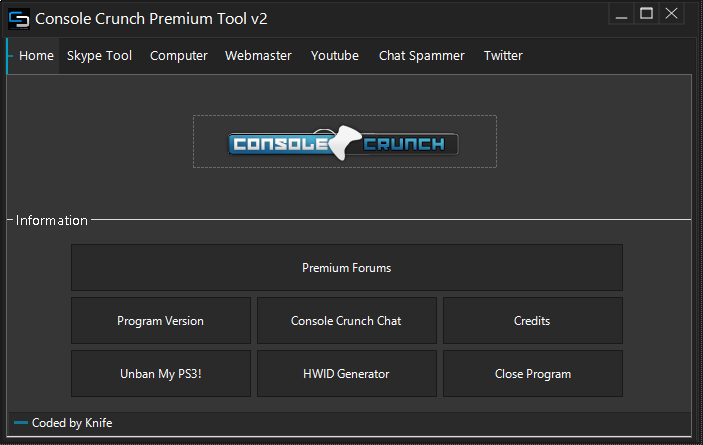Open the Chat Spammer tab

(421, 56)
